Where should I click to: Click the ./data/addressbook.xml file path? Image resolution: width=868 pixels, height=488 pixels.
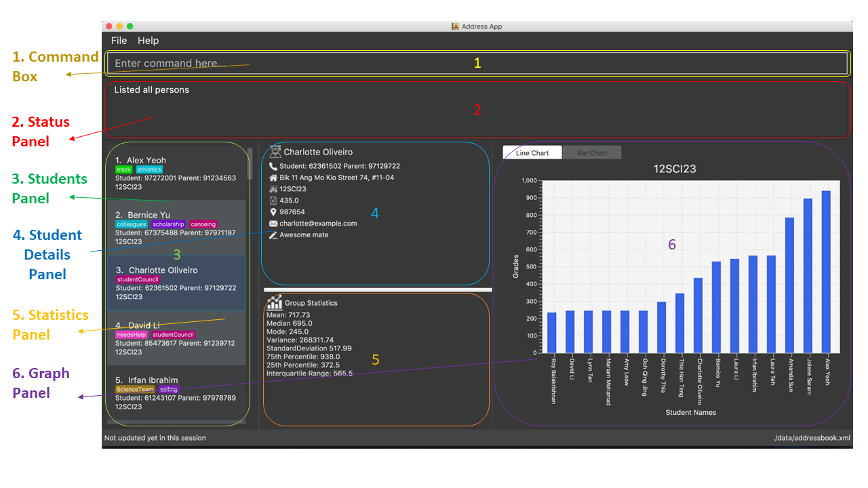812,438
